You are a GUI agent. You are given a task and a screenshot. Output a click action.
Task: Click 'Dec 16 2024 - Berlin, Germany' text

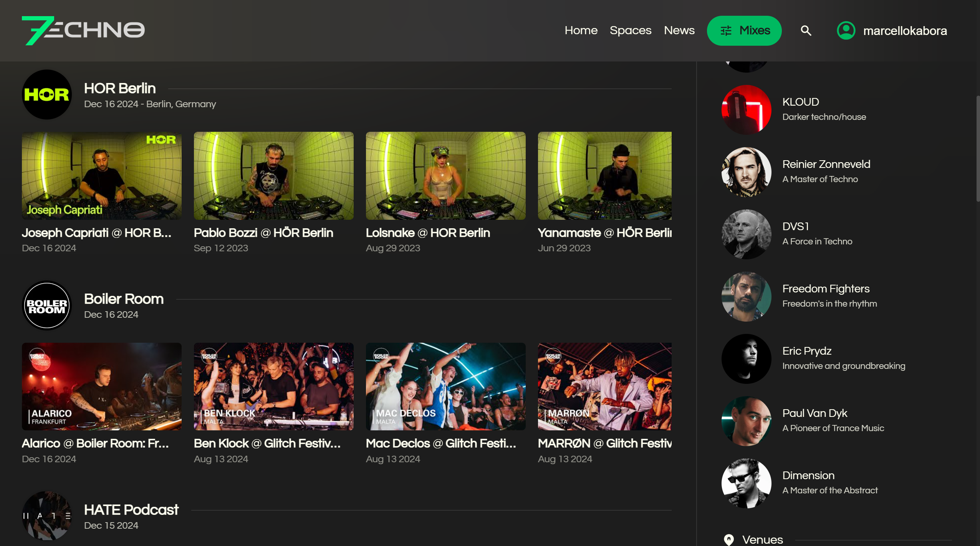pyautogui.click(x=150, y=104)
